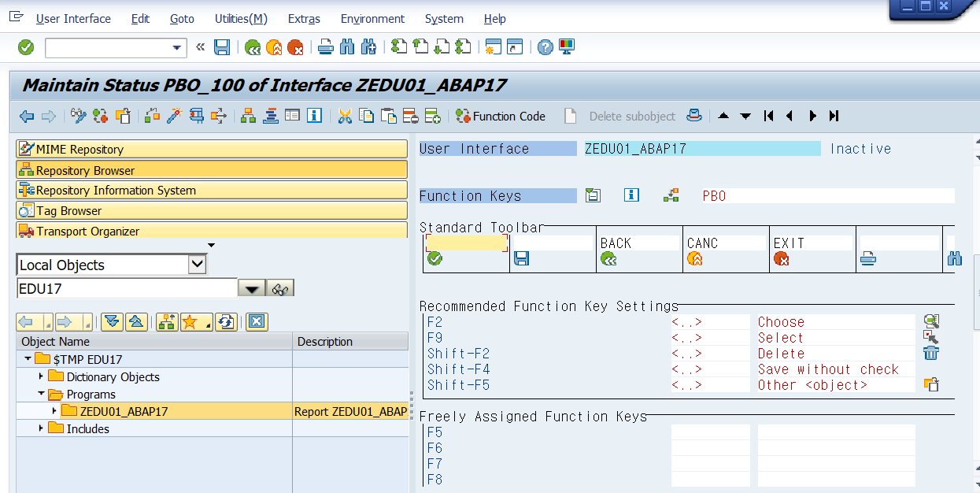Click the Display Object List hierarchy icon
980x493 pixels.
coord(249,117)
